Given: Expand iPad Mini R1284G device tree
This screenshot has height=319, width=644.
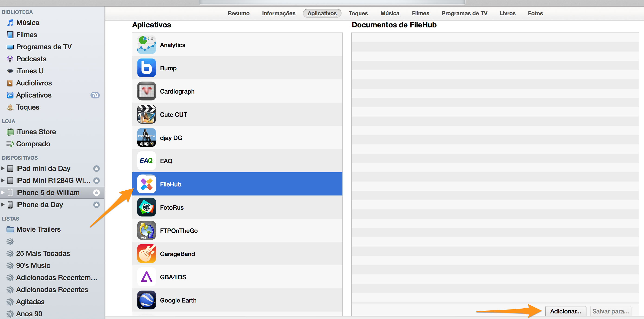Looking at the screenshot, I should click(3, 180).
